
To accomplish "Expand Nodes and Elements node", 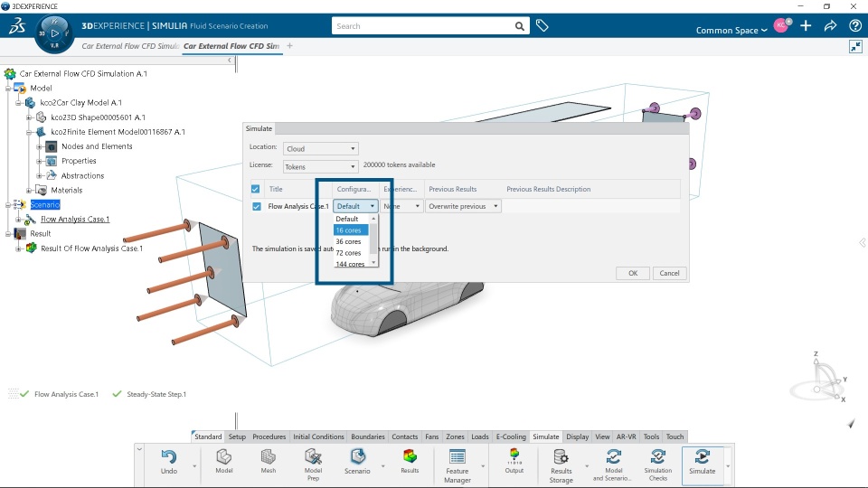I will click(x=39, y=146).
